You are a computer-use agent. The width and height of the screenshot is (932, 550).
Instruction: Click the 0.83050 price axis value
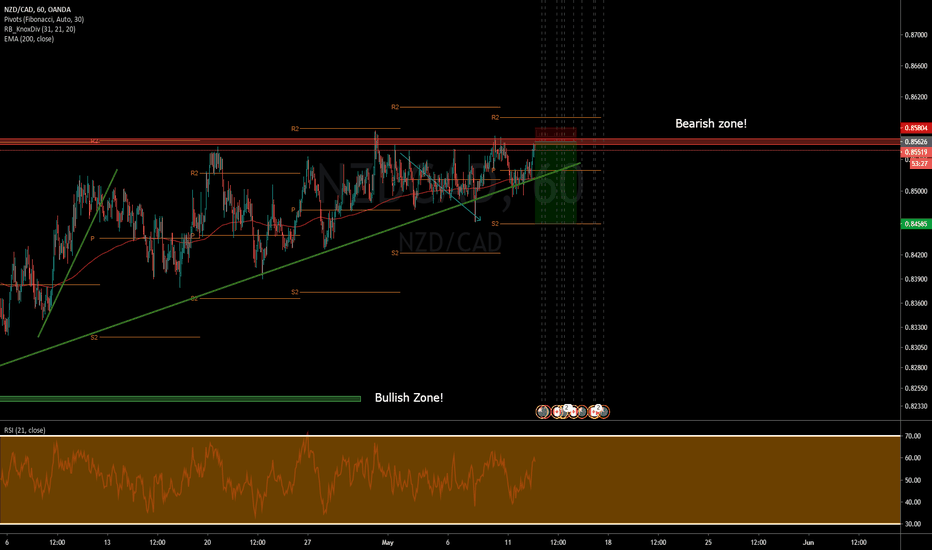coord(916,348)
